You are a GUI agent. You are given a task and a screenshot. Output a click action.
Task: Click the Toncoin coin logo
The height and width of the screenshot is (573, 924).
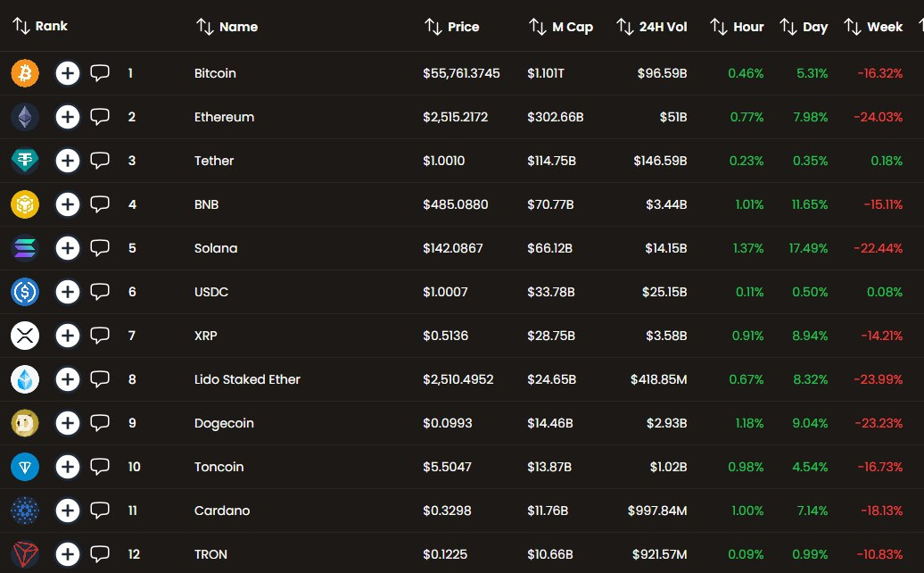coord(25,467)
